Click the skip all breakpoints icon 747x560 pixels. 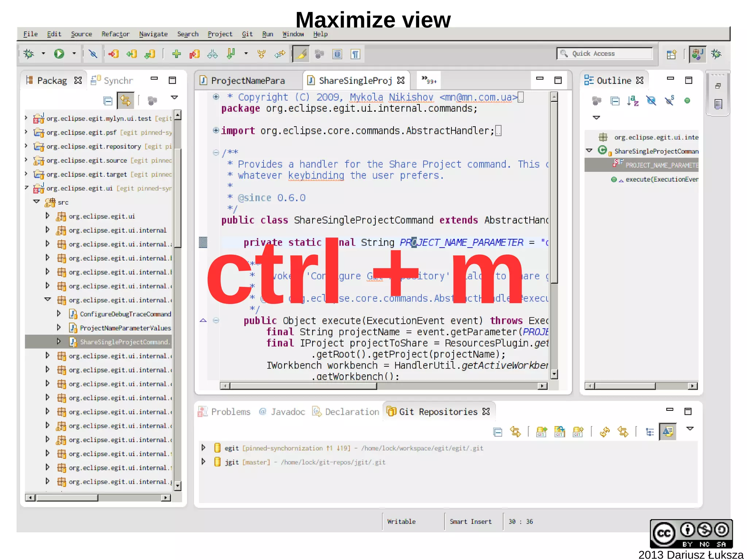tap(93, 54)
